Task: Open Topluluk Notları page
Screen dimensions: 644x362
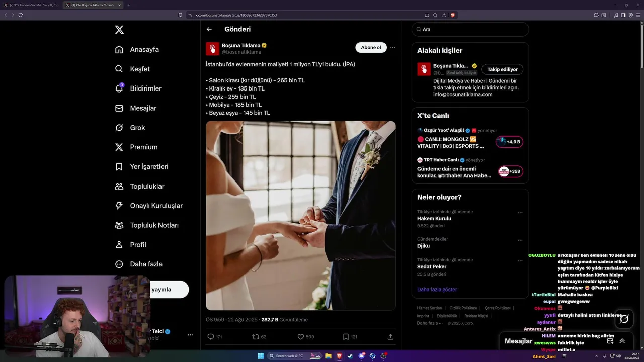Action: tap(146, 225)
